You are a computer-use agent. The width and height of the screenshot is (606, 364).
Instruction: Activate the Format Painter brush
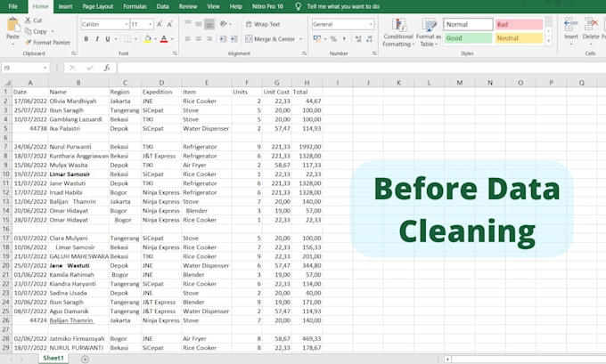coord(28,42)
